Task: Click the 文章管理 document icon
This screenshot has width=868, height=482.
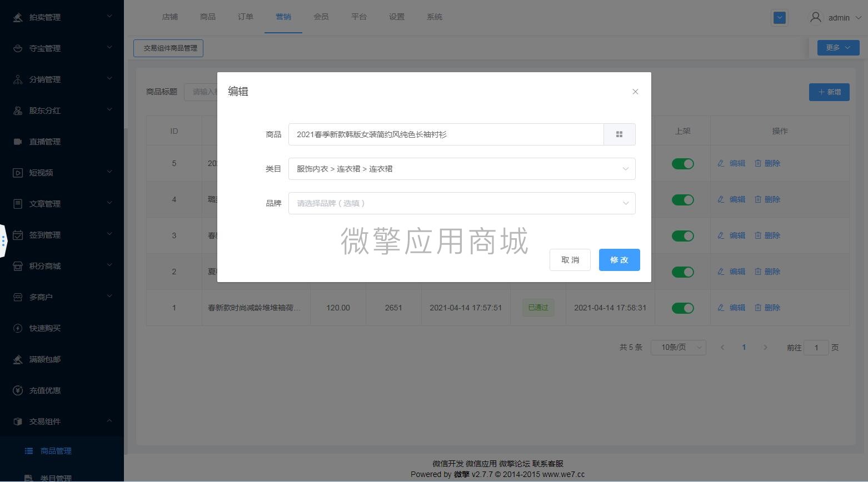Action: pos(18,204)
